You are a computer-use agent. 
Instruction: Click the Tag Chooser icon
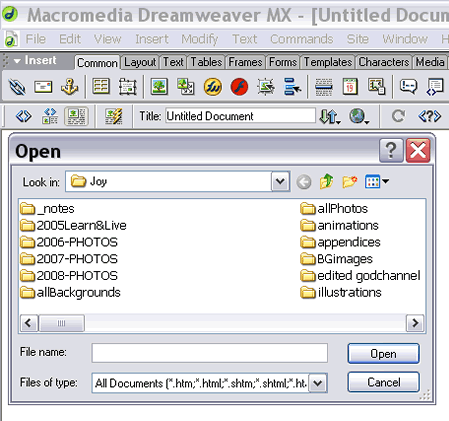(435, 87)
